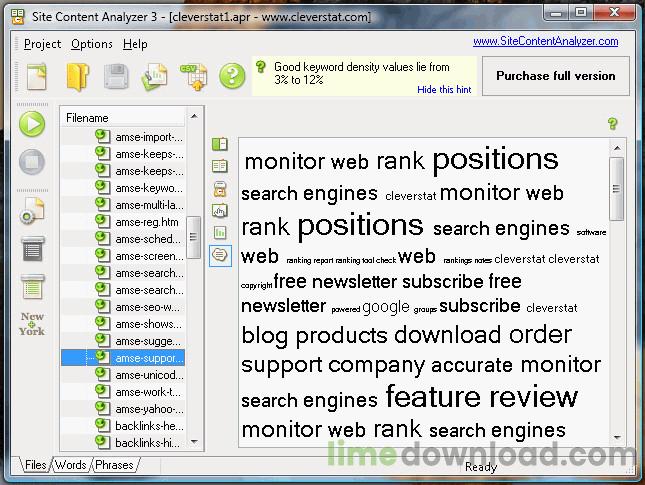
Task: Click Hide this hint link
Action: pos(444,90)
